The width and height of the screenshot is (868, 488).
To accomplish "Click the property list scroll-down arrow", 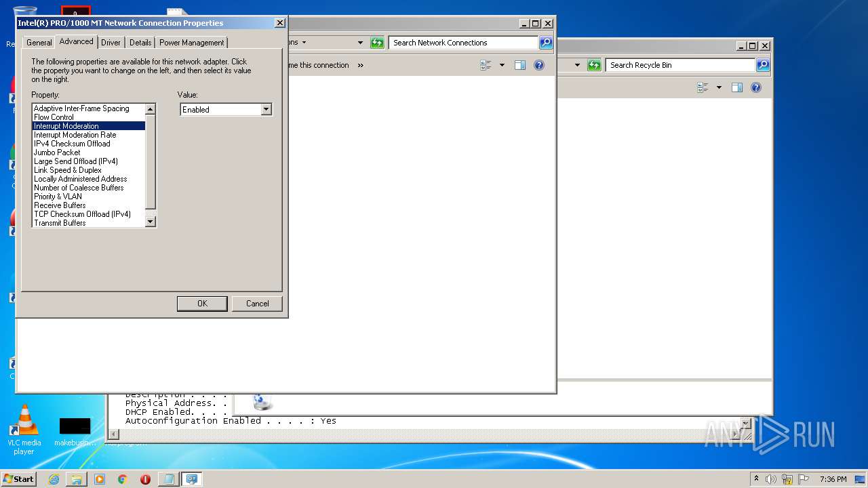I will pyautogui.click(x=151, y=222).
